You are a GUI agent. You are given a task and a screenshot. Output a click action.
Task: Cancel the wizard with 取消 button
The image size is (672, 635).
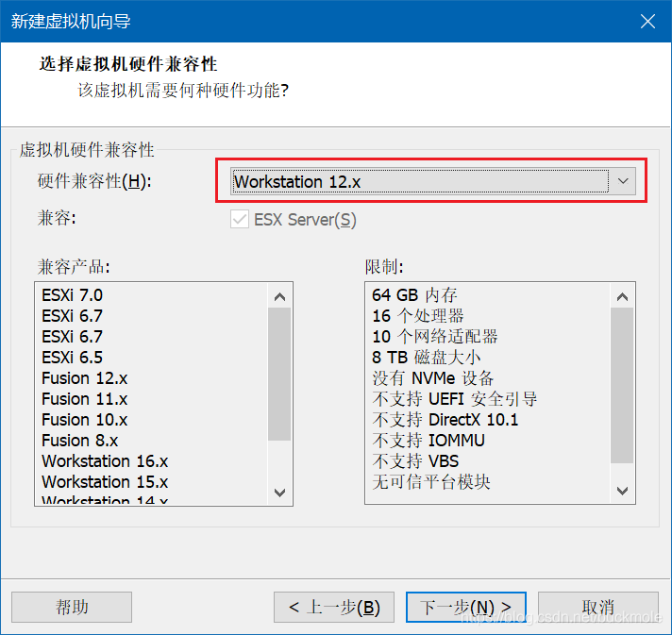[x=597, y=607]
